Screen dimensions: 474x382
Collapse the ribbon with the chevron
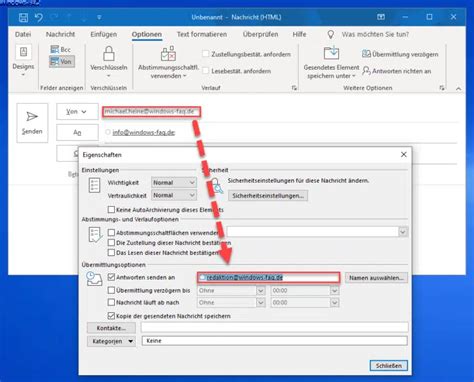[x=458, y=89]
